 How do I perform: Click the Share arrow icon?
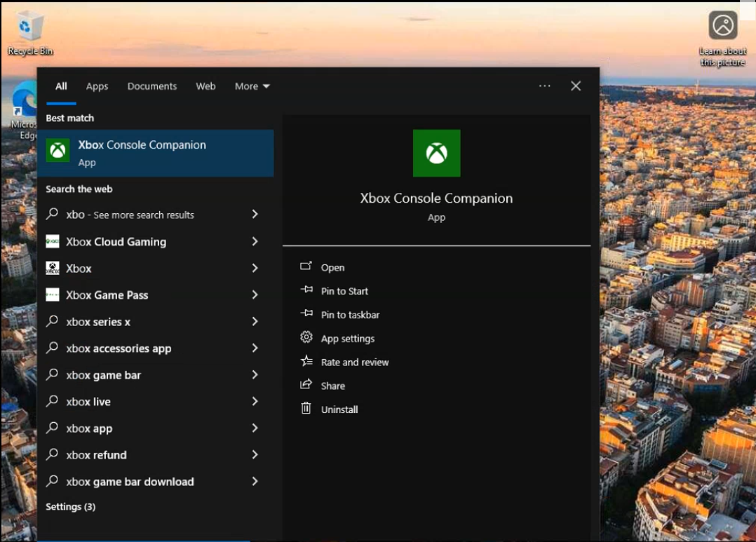pos(306,384)
